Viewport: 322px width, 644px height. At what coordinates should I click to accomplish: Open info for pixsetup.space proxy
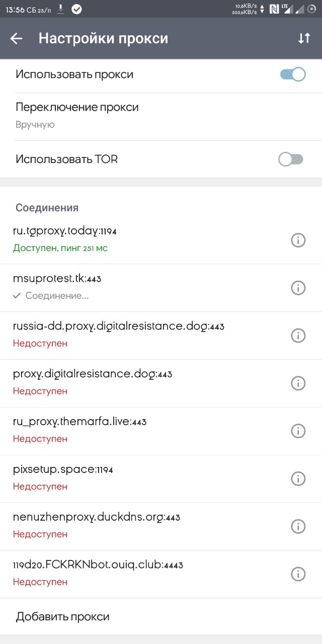pyautogui.click(x=298, y=479)
